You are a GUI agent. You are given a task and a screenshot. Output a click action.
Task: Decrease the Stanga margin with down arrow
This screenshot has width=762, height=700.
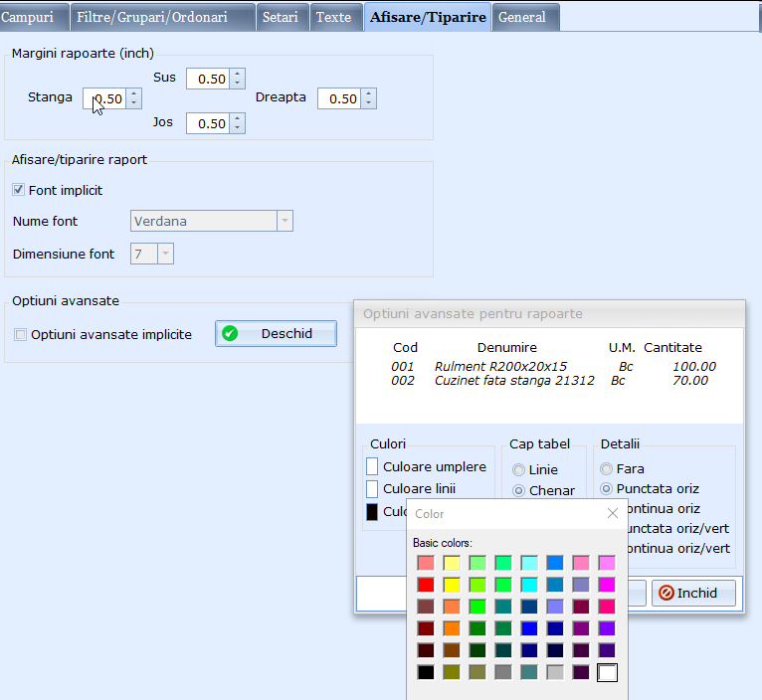134,103
